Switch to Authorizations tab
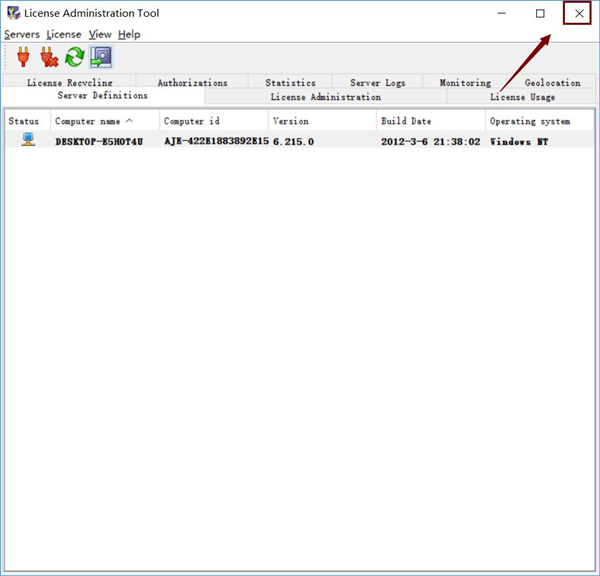Viewport: 600px width, 576px height. [x=192, y=82]
